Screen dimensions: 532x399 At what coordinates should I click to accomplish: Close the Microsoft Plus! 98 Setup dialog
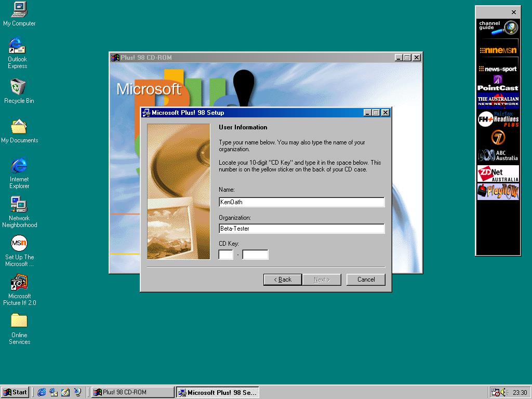[x=385, y=113]
